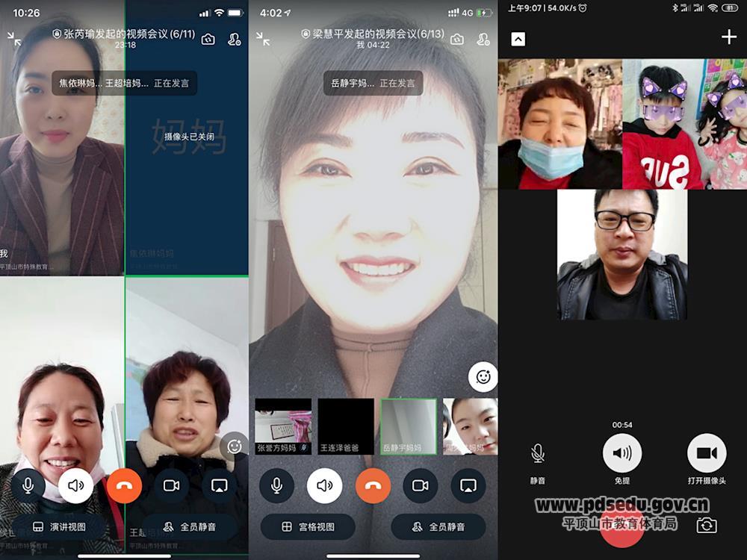Turn on camera with 打开摄像头 button
Viewport: 747px width, 560px height.
[706, 453]
